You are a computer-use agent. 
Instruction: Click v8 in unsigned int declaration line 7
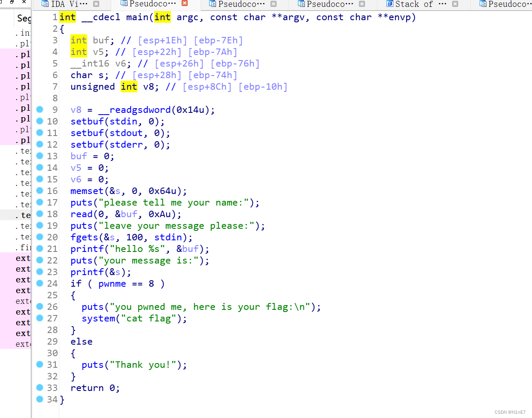click(x=148, y=87)
